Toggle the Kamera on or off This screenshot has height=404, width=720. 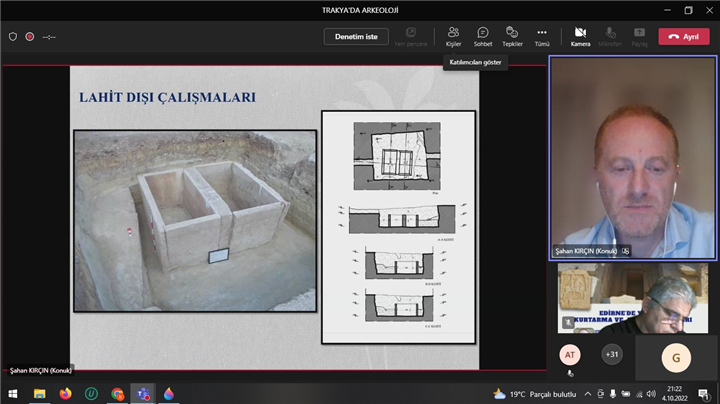point(580,36)
